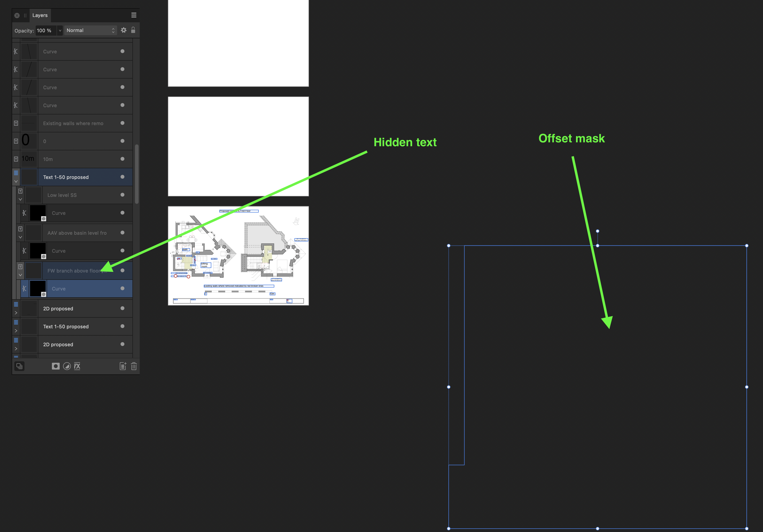Collapse the FW branch above floor group
This screenshot has height=532, width=763.
(x=20, y=275)
